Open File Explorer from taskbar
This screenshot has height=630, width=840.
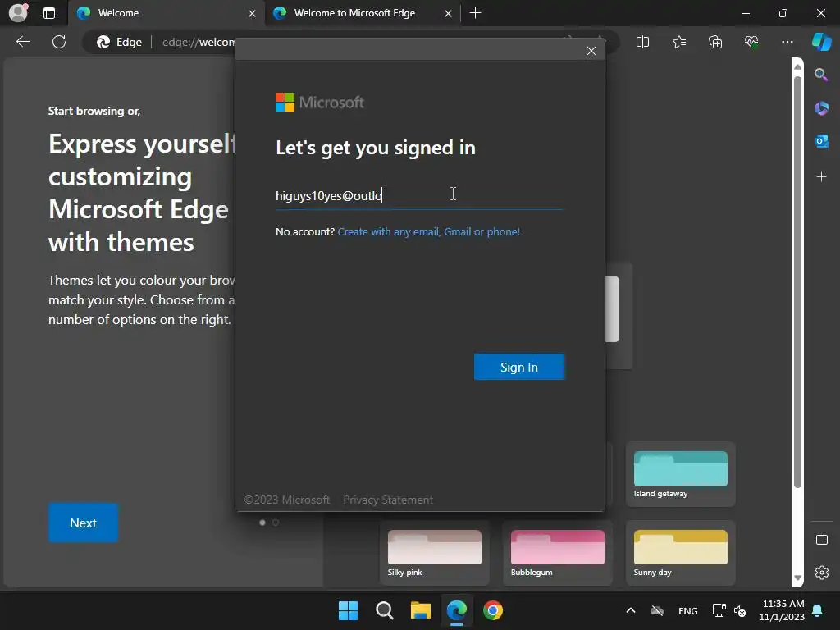tap(421, 610)
